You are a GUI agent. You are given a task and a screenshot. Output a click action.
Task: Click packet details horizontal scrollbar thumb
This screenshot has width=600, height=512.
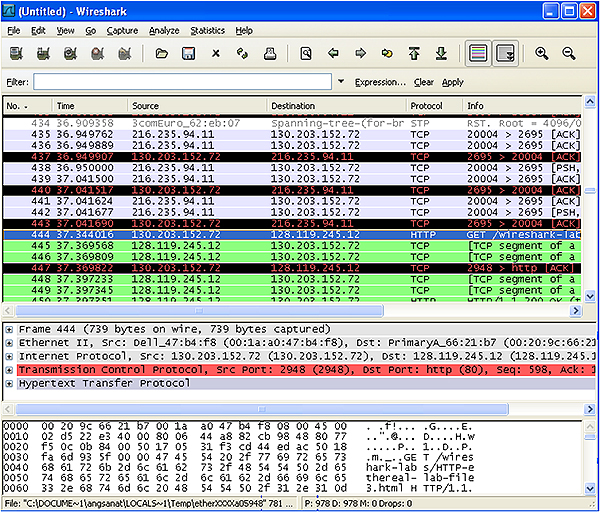[x=262, y=409]
